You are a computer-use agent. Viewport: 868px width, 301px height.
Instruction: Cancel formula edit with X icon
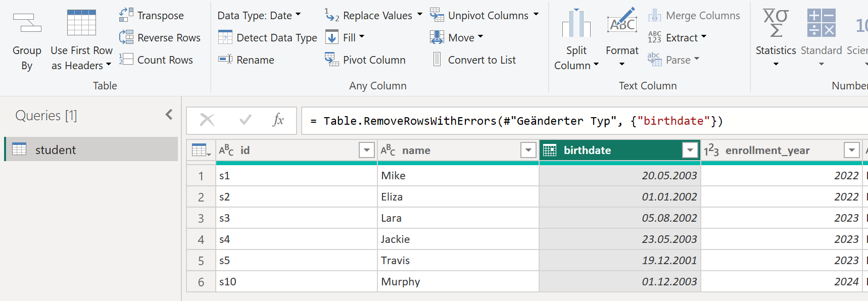pyautogui.click(x=207, y=120)
